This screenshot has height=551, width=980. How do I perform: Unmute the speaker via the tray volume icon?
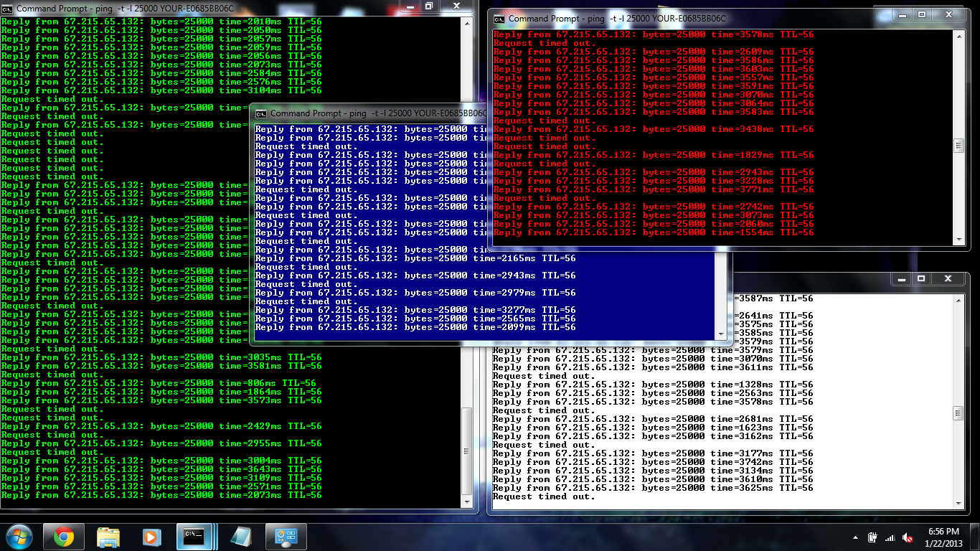(x=907, y=537)
